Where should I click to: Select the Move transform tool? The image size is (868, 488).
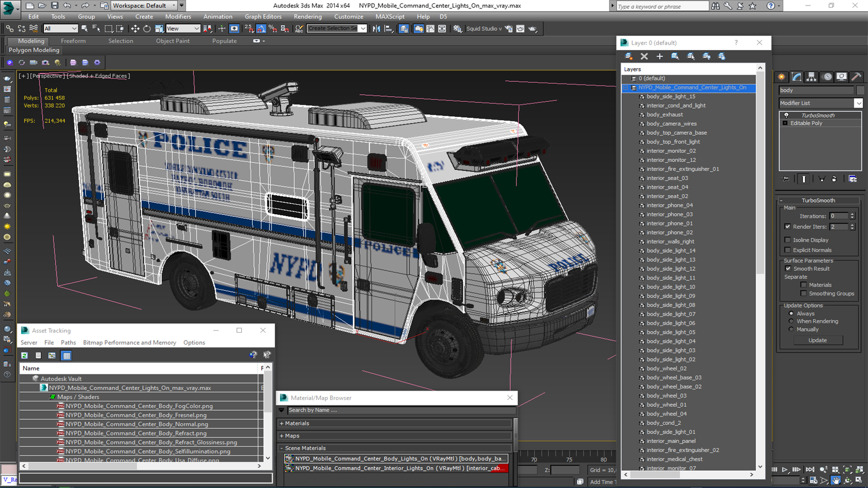point(135,28)
